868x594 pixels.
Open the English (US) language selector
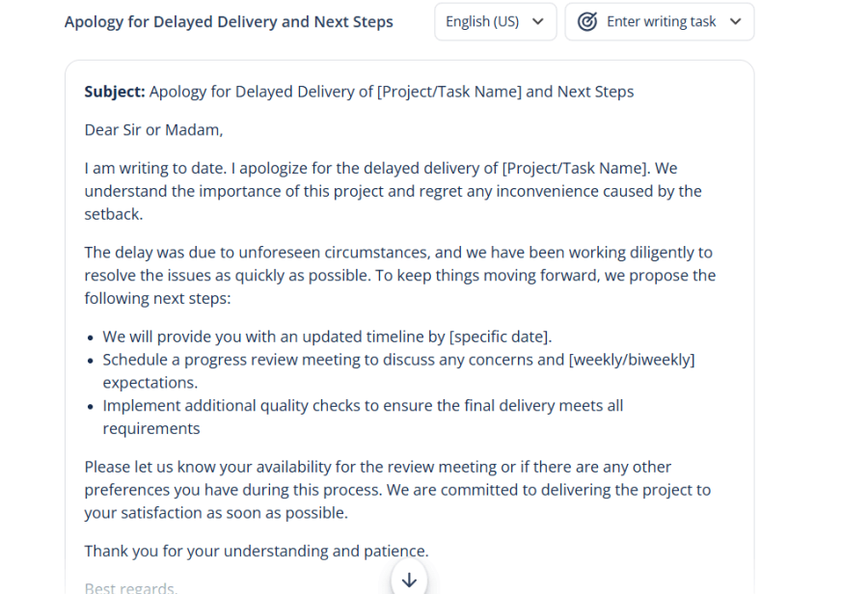coord(495,21)
